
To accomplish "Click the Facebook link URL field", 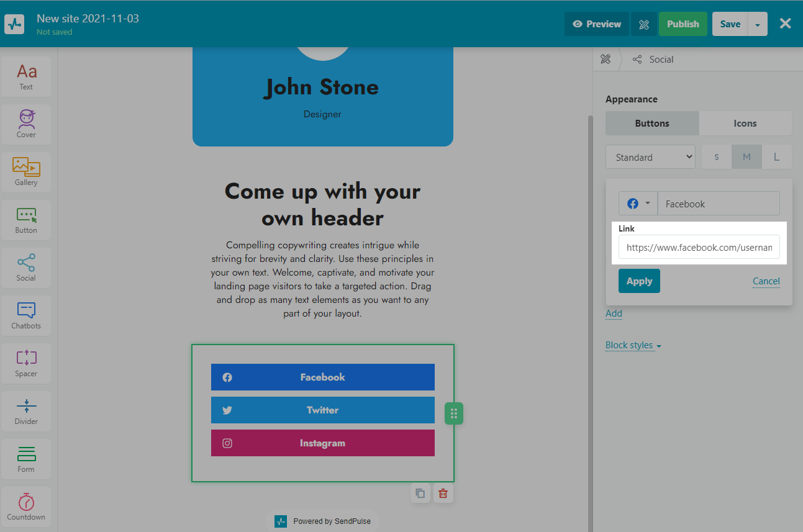I will pos(699,248).
